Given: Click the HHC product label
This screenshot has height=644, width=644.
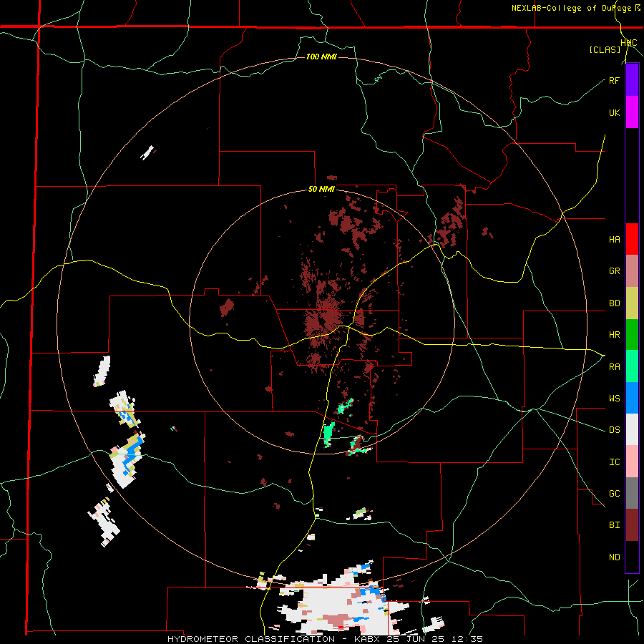Looking at the screenshot, I should pos(628,43).
